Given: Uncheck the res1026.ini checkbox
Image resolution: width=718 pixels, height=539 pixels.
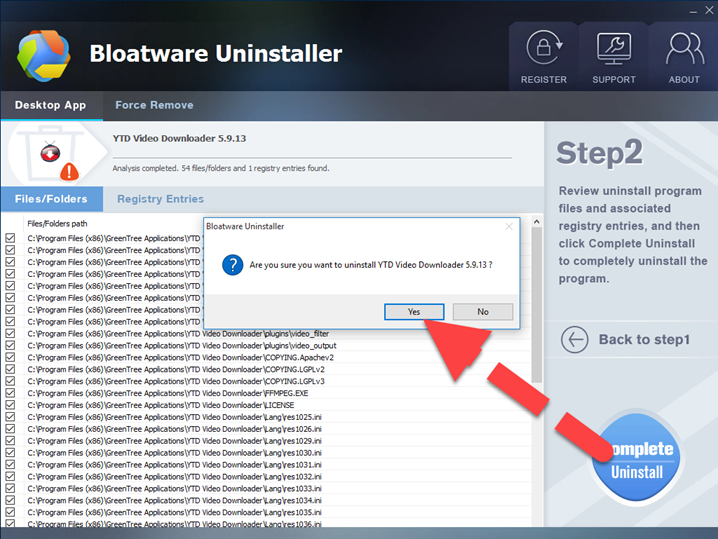Looking at the screenshot, I should click(10, 429).
